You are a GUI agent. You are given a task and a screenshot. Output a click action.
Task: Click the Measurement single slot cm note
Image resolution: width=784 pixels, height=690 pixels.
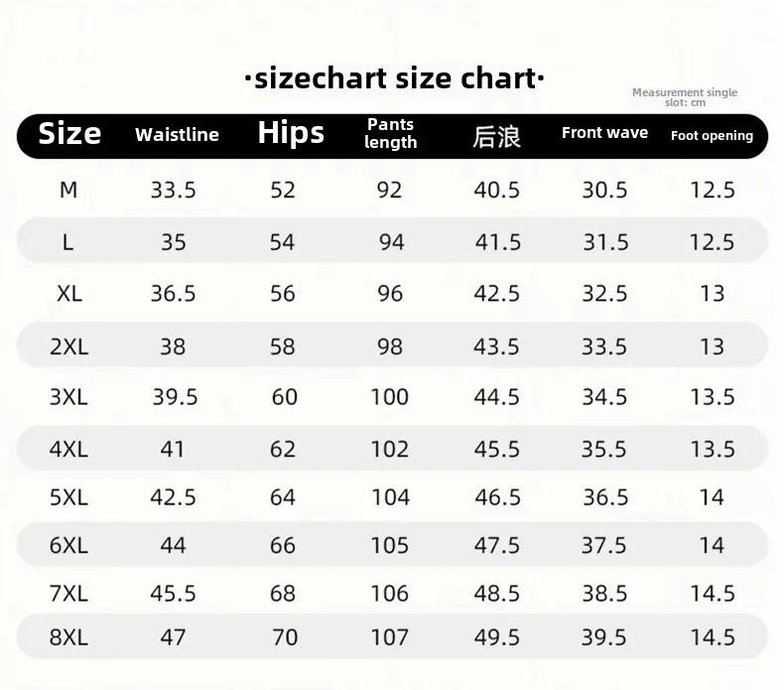pos(685,97)
